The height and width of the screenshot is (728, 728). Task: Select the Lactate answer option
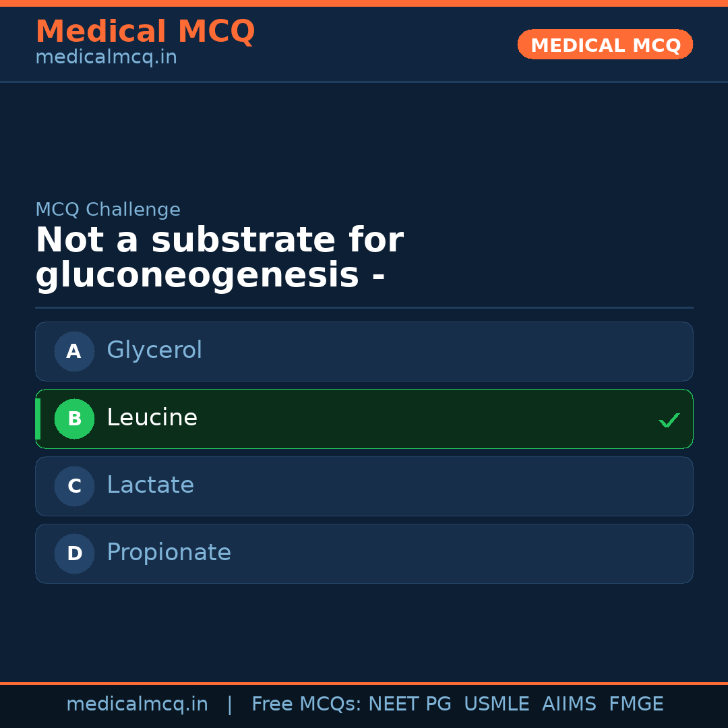(364, 486)
